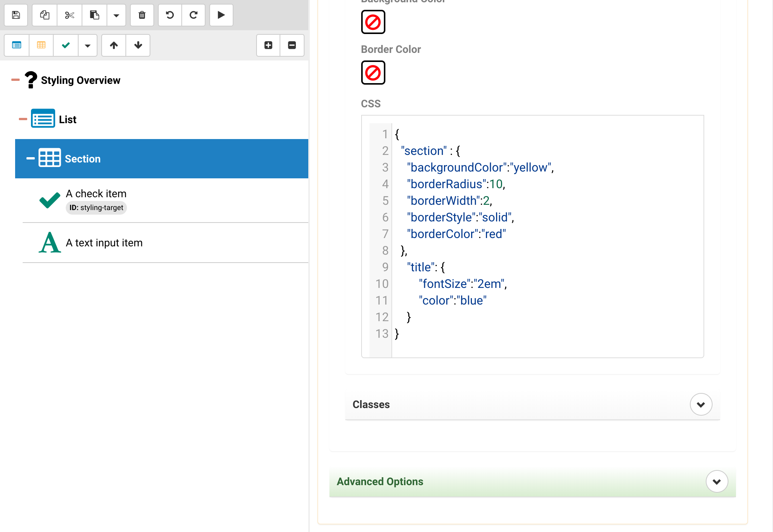Open the paste options dropdown arrow
This screenshot has height=532, width=773.
click(x=116, y=15)
